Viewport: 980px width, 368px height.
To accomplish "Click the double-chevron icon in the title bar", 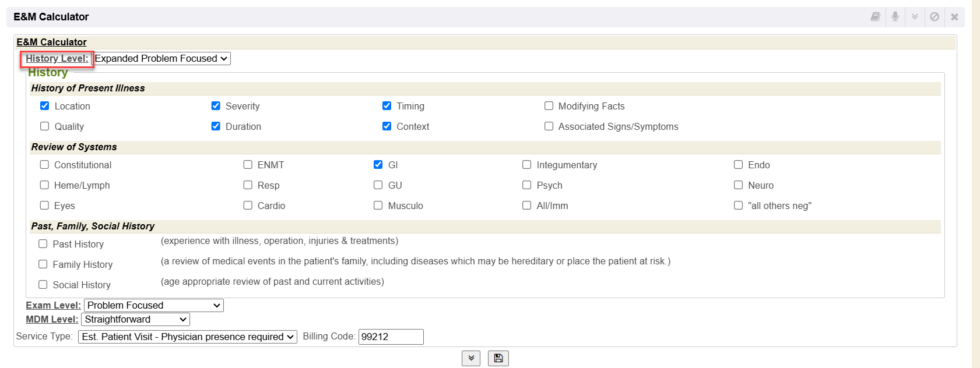I will click(x=915, y=17).
